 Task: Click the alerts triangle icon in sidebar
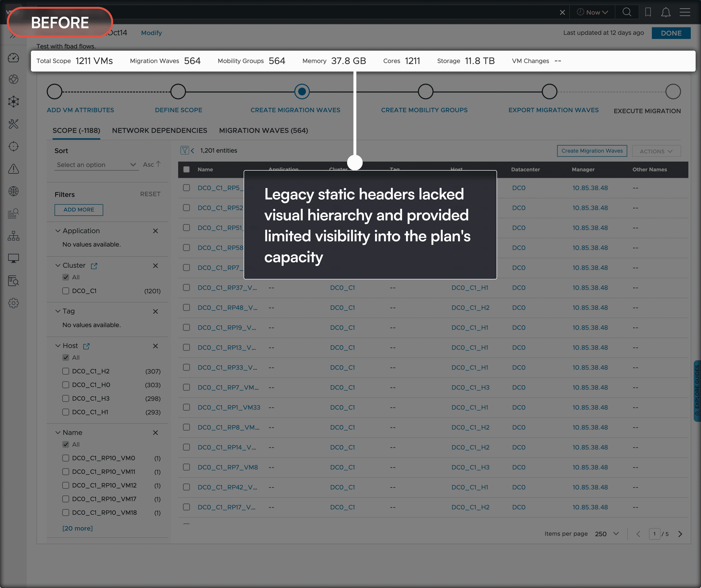click(x=13, y=169)
